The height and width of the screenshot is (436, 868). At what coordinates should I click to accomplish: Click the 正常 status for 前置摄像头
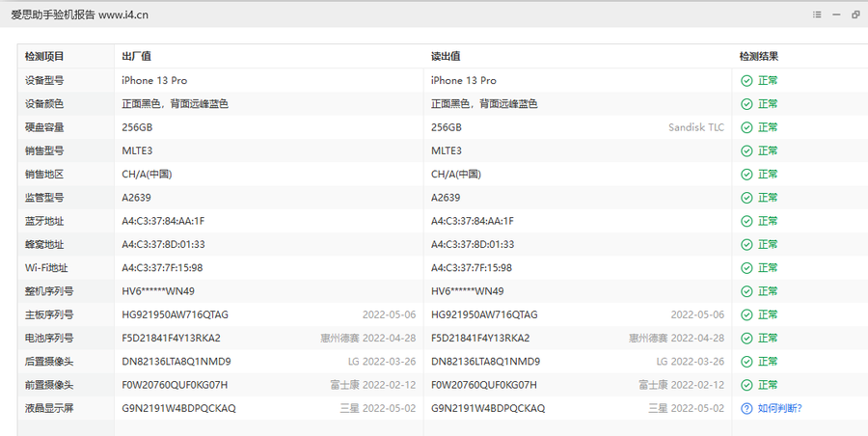click(x=768, y=385)
